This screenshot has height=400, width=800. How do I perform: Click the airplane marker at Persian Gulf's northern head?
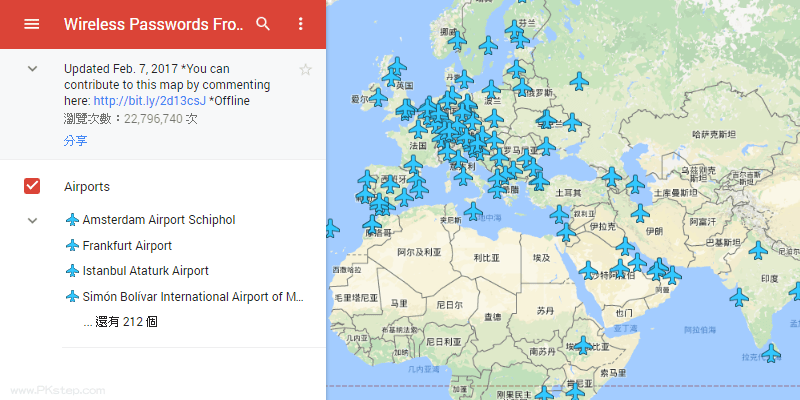[625, 246]
